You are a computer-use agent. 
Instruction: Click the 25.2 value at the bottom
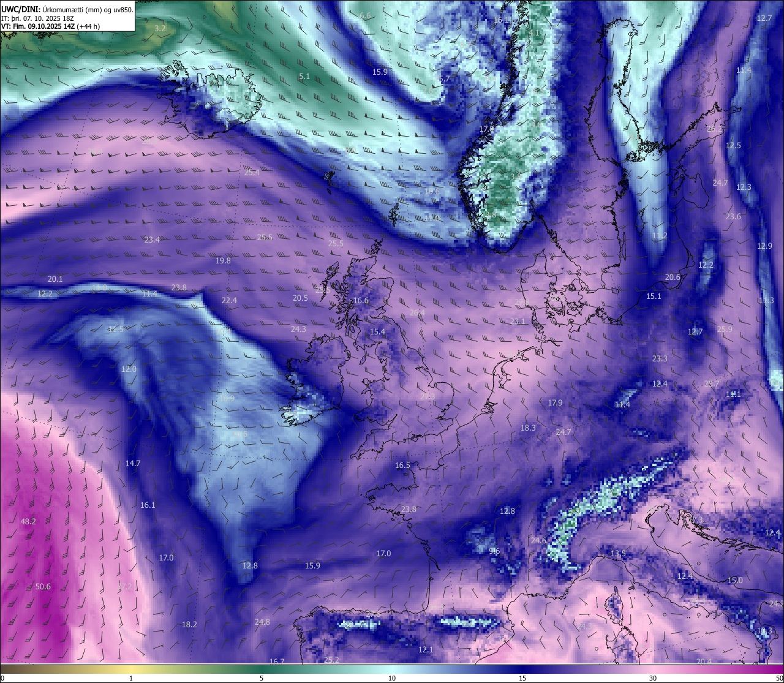pyautogui.click(x=331, y=660)
